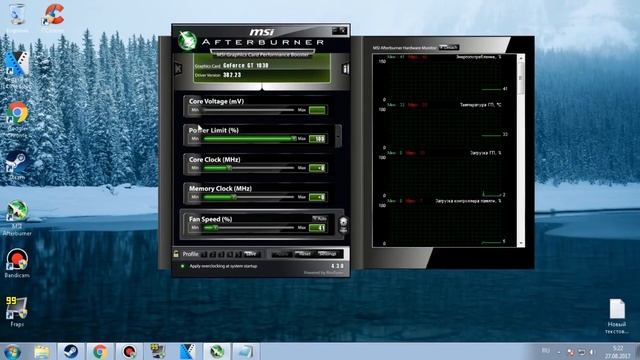
Task: Click hardware monitor scrollbar down arrow
Action: click(x=521, y=244)
